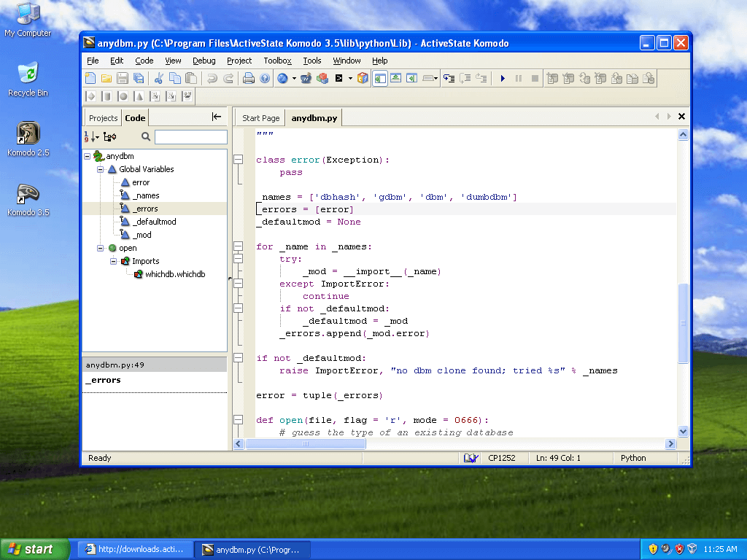Create a new file with toolbar icon
The height and width of the screenshot is (560, 747).
90,78
